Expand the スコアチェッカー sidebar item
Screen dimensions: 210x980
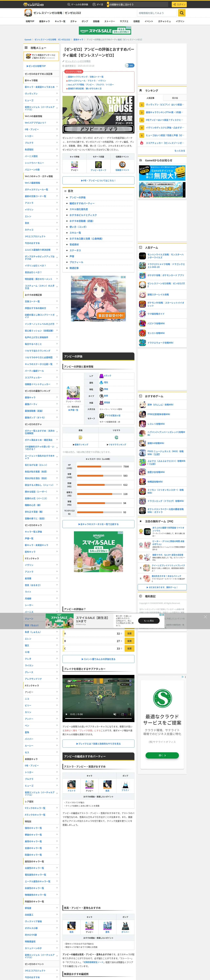click(x=41, y=377)
